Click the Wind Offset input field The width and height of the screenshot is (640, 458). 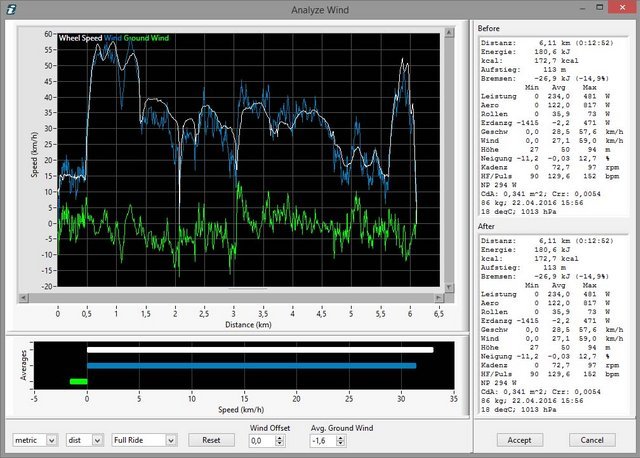262,441
